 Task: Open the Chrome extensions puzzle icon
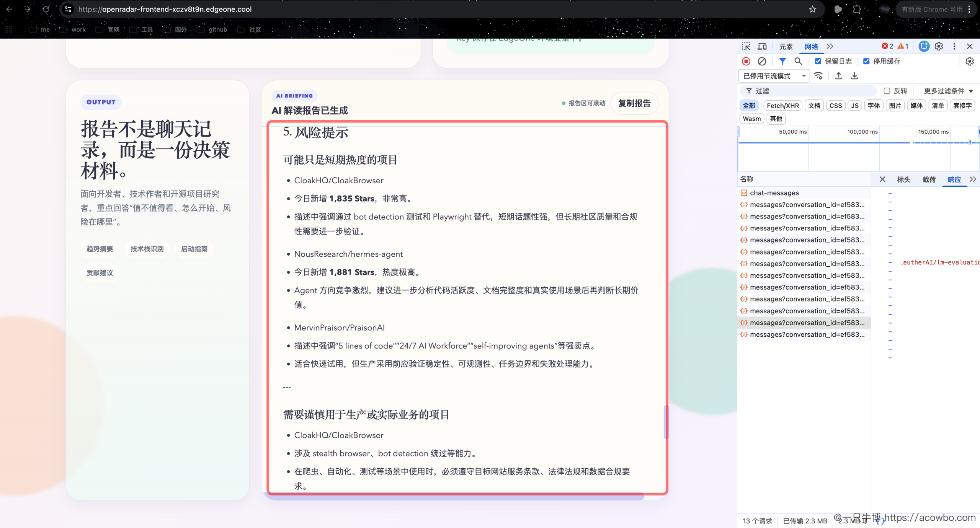pyautogui.click(x=857, y=9)
